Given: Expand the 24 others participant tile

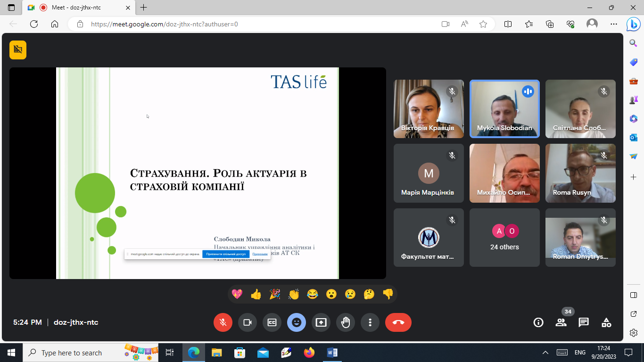Looking at the screenshot, I should 504,238.
